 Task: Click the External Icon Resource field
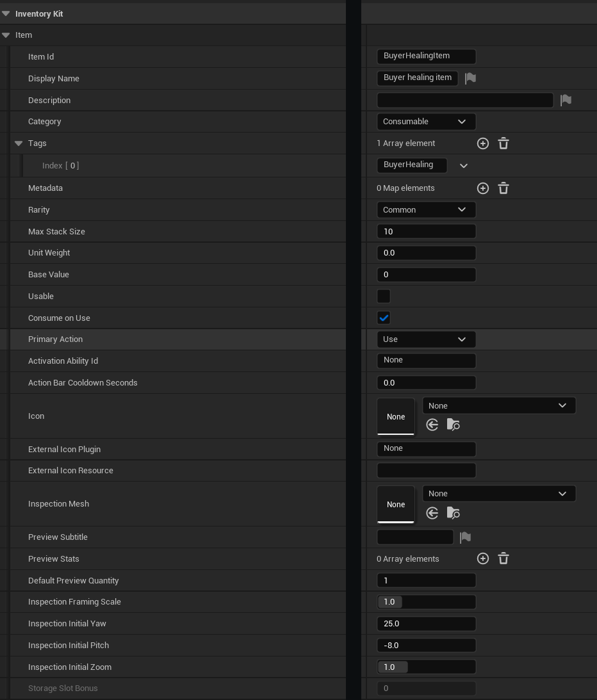(426, 471)
